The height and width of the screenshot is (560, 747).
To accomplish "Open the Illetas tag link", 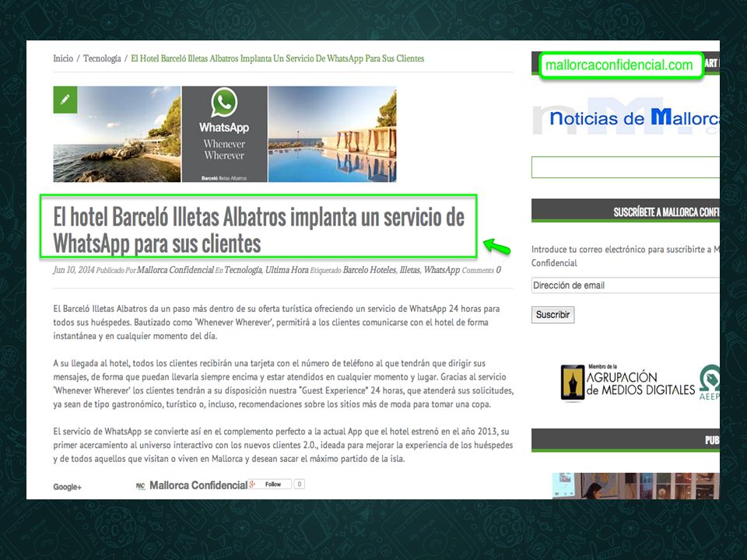I will [410, 270].
